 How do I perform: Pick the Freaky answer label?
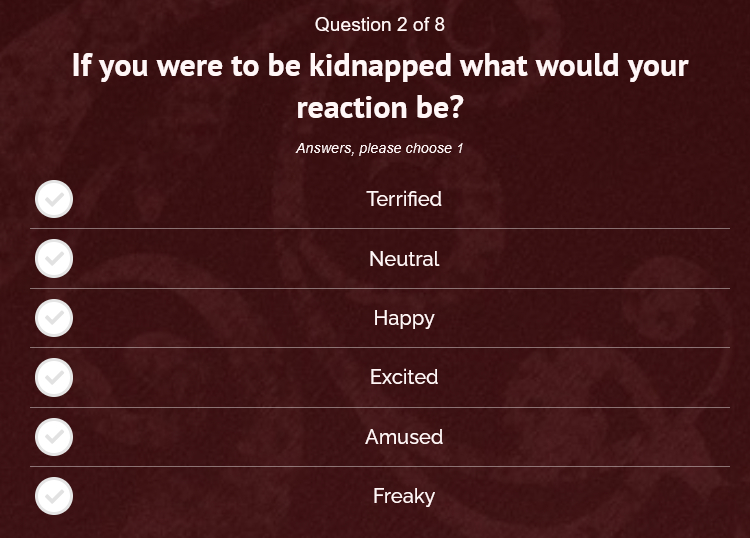point(404,496)
